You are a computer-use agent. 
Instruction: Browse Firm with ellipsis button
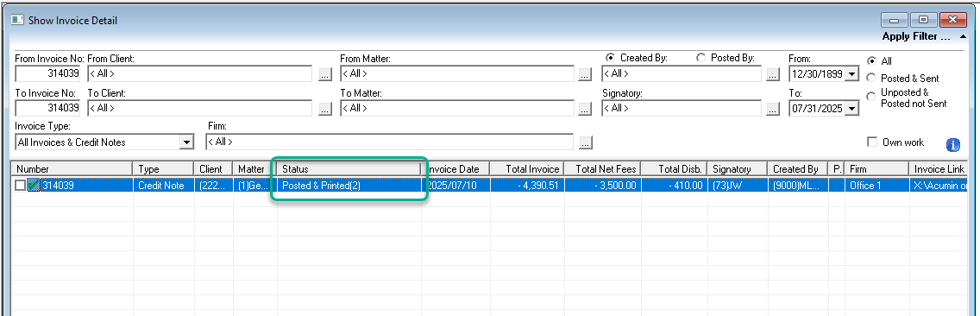(x=585, y=142)
